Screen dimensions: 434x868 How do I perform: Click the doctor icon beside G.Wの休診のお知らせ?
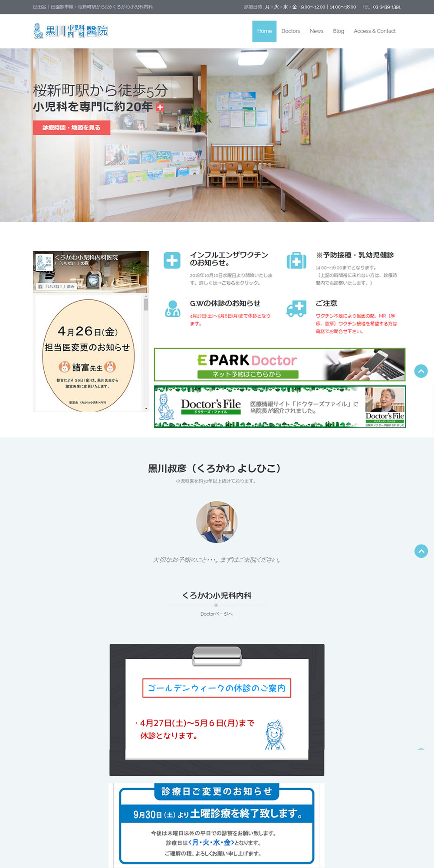172,309
